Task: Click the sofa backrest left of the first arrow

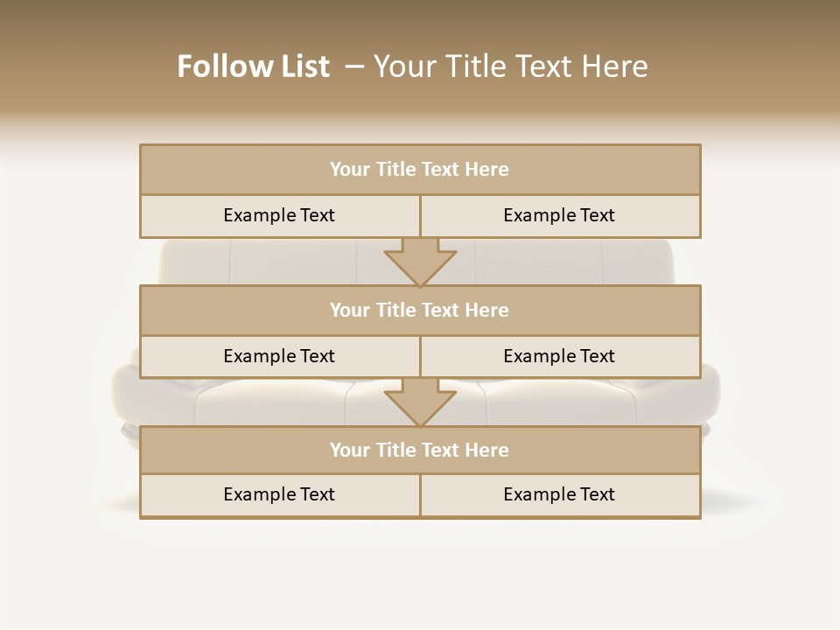Action: tap(289, 261)
